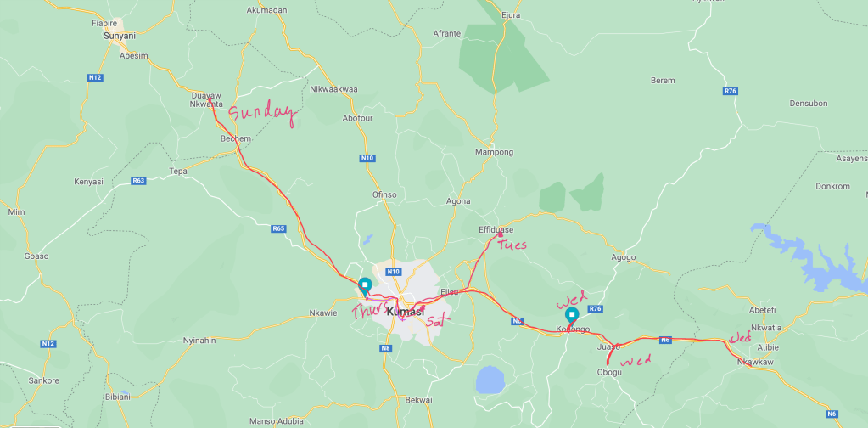This screenshot has width=868, height=428.
Task: Click the teal pin marker west of Kumasi
Action: coord(365,286)
